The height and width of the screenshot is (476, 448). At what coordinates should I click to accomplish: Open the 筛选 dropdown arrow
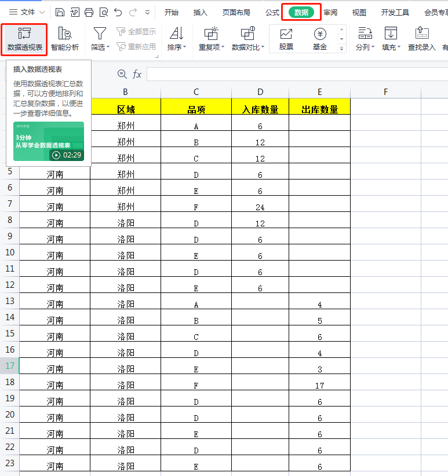108,47
